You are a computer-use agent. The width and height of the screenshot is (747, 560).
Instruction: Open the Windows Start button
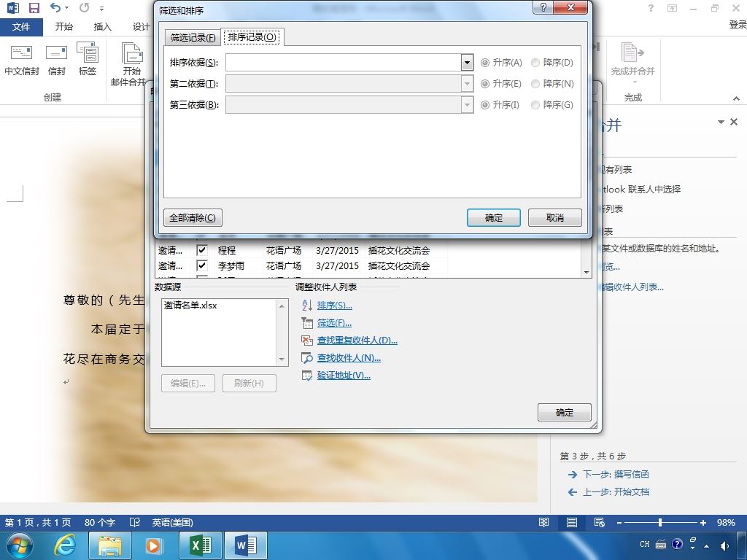(19, 545)
